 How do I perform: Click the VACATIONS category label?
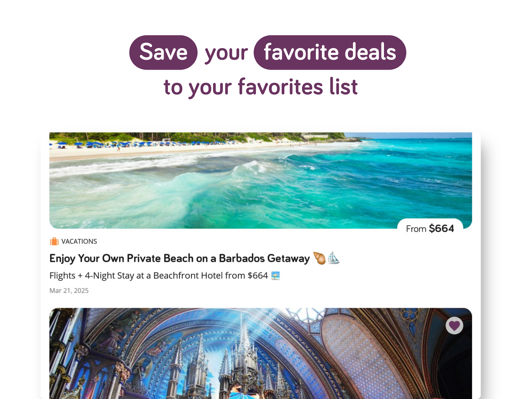point(79,241)
